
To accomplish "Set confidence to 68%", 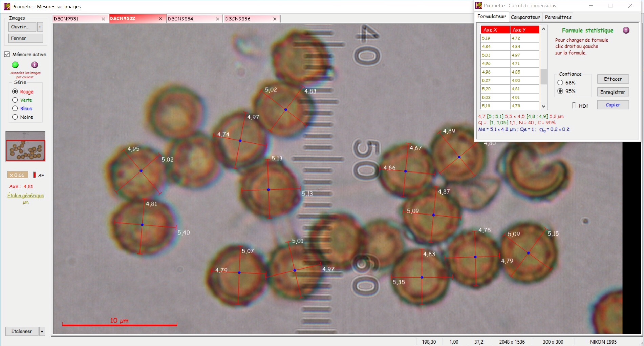I will click(x=560, y=83).
